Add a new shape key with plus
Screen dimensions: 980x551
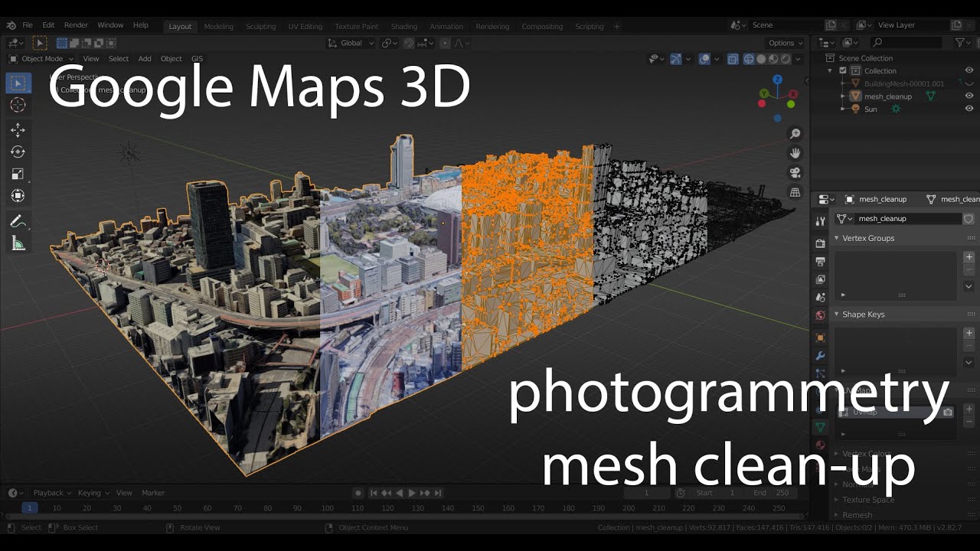click(969, 333)
